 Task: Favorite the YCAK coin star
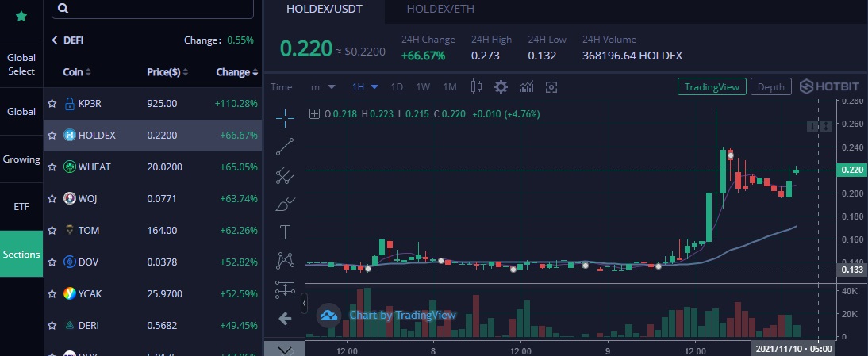click(x=52, y=293)
